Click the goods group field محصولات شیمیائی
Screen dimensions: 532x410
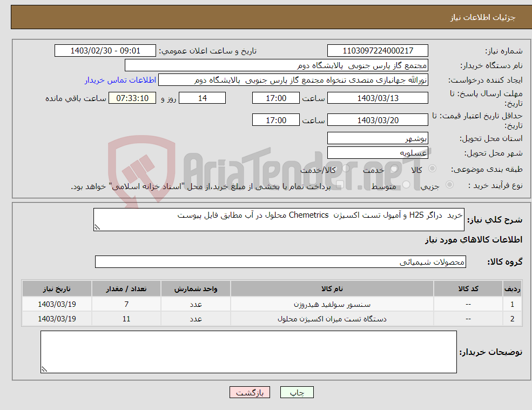(x=281, y=261)
